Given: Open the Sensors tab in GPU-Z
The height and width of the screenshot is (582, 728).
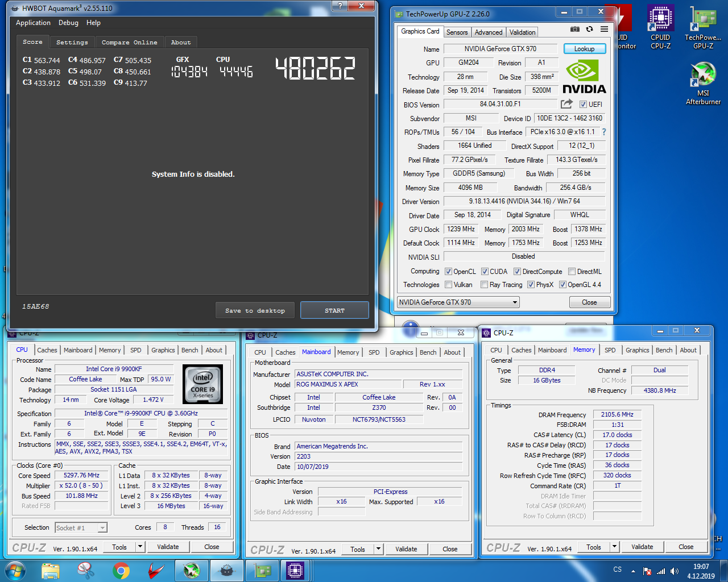Looking at the screenshot, I should pyautogui.click(x=457, y=32).
